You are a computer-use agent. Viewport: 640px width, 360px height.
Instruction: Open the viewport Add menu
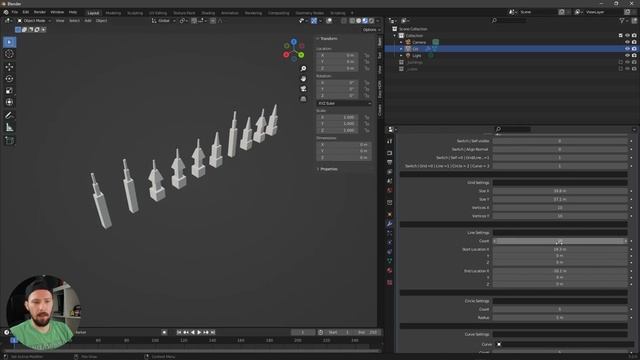(88, 21)
